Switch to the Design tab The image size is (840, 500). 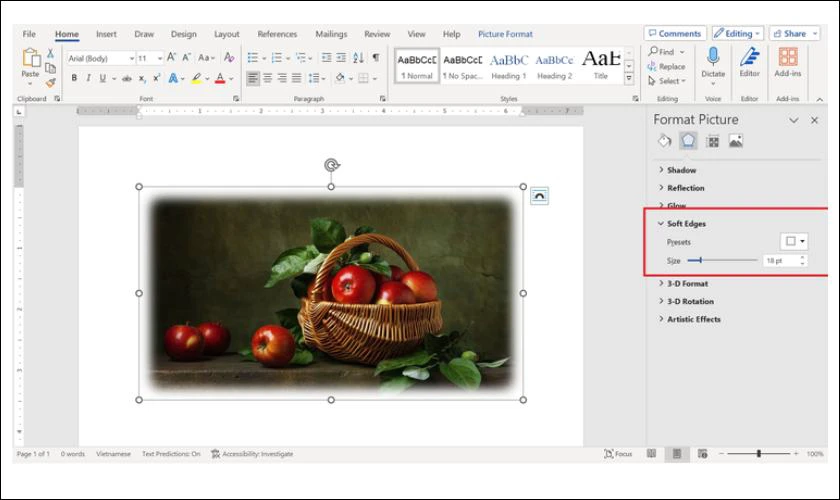click(184, 34)
